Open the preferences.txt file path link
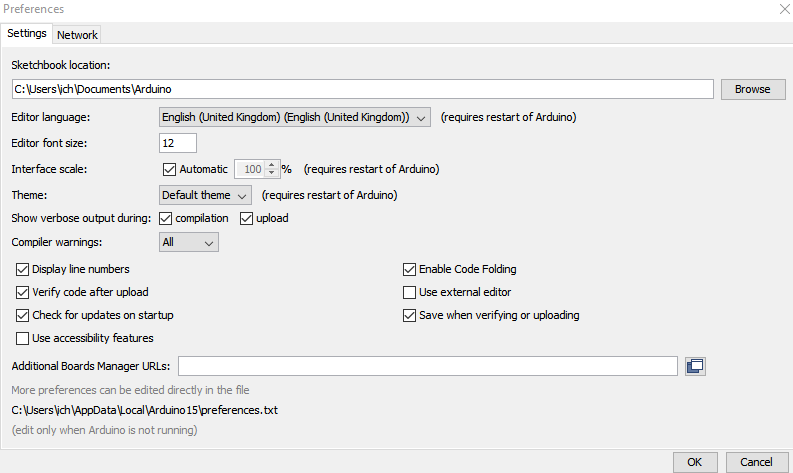793x473 pixels. tap(145, 410)
